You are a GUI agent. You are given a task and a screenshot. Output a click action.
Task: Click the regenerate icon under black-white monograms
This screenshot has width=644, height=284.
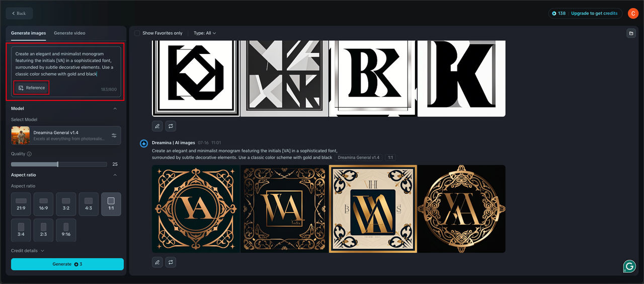click(171, 126)
